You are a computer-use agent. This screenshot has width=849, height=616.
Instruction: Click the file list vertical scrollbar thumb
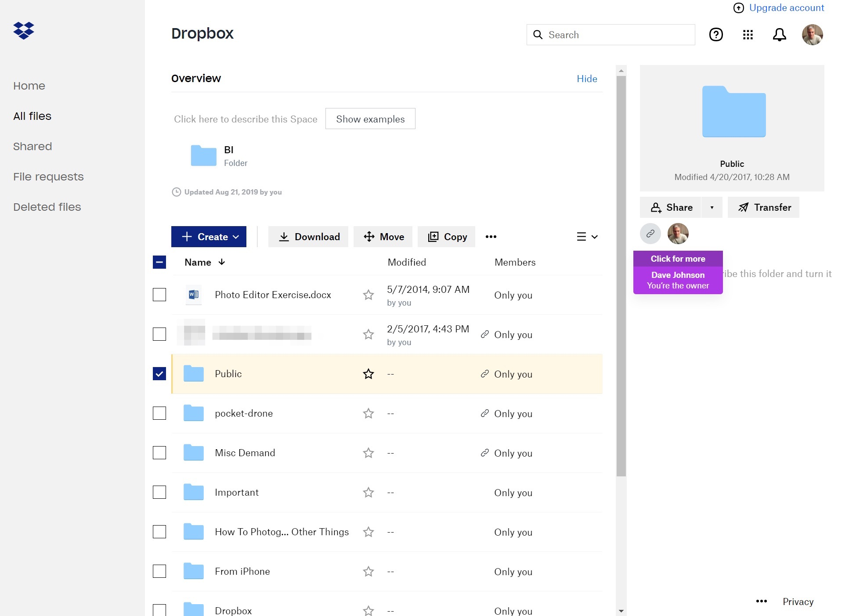pos(621,276)
